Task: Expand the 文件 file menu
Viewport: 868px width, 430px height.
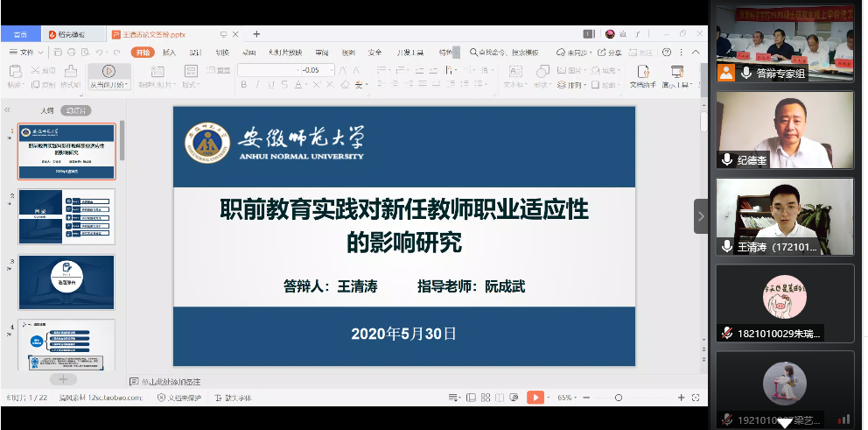Action: point(24,53)
